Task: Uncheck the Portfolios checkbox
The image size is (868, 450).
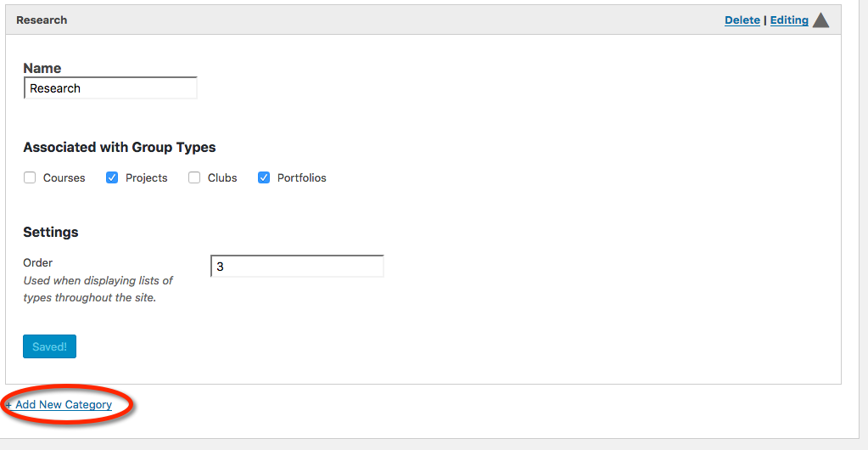Action: tap(264, 177)
